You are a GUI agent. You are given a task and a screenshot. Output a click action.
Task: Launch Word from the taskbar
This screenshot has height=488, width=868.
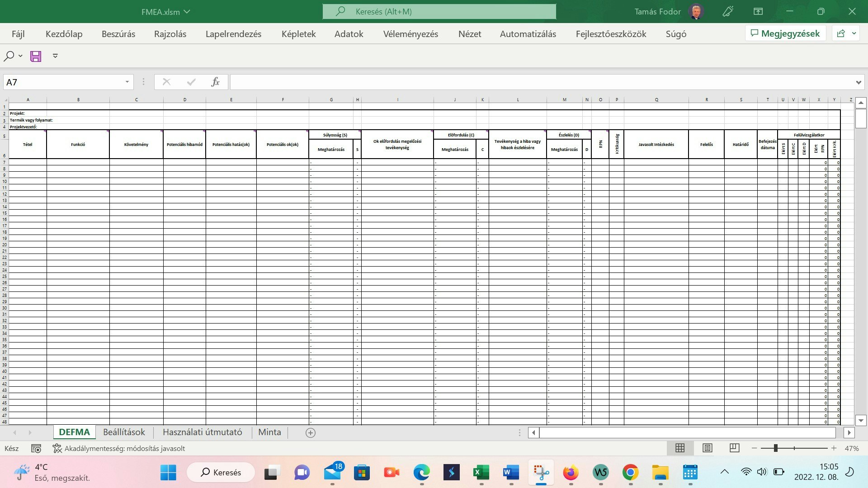pyautogui.click(x=511, y=473)
